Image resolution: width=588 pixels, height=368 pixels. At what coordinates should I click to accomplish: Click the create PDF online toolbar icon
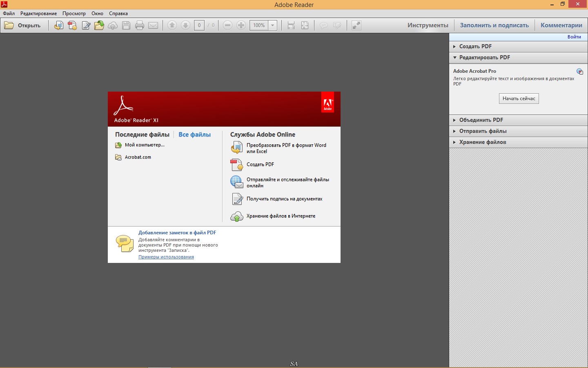click(x=72, y=25)
